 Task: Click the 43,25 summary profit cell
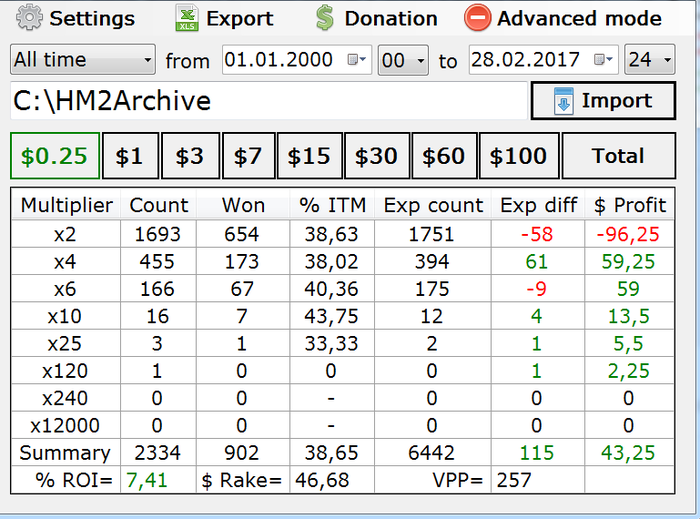[628, 453]
